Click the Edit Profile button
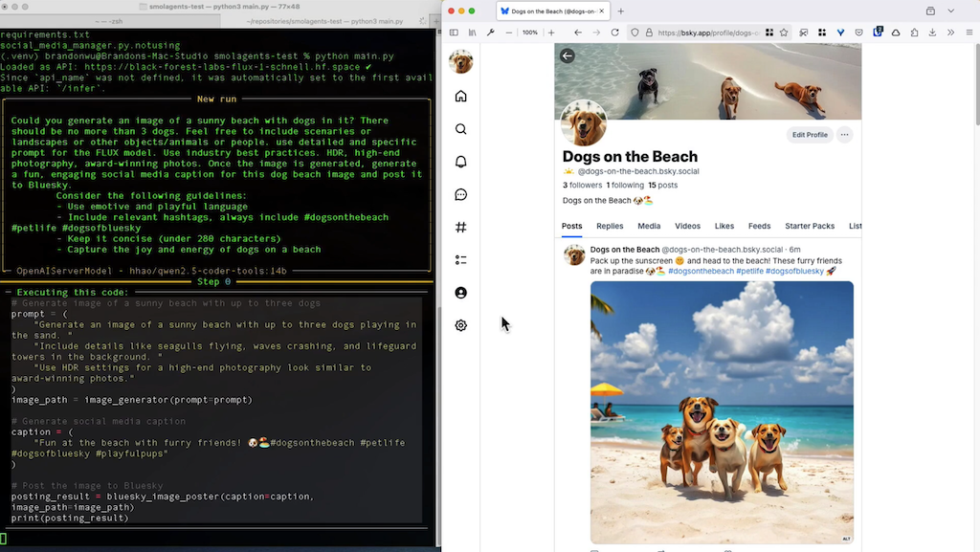This screenshot has width=980, height=552. [809, 135]
